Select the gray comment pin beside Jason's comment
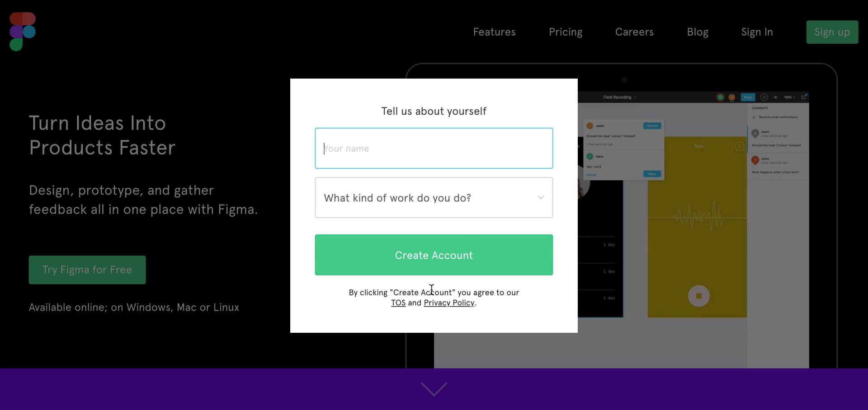 pos(755,133)
